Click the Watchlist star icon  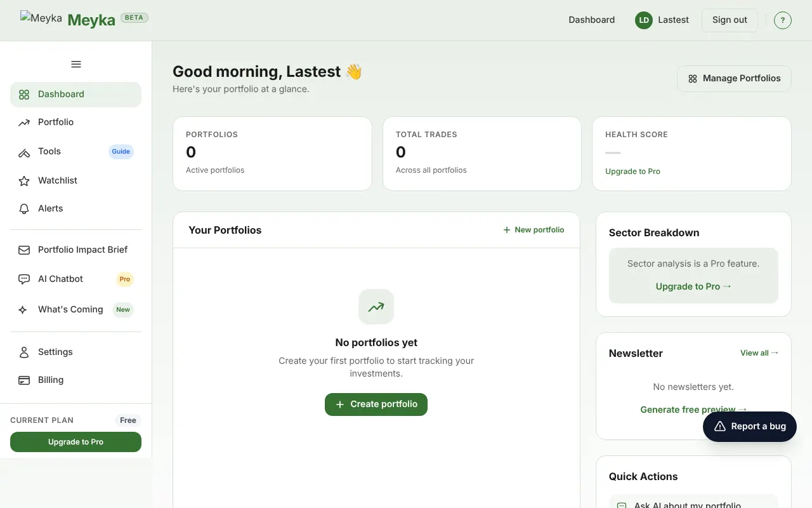pyautogui.click(x=24, y=181)
